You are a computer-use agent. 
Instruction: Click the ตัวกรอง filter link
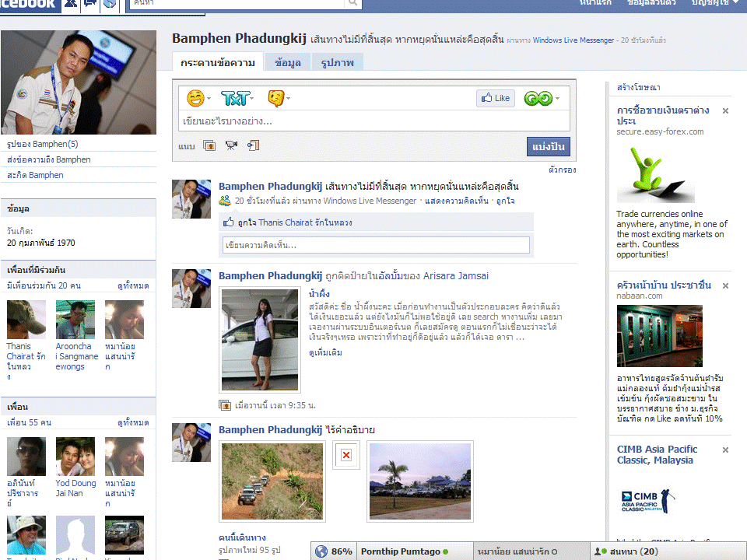[562, 170]
